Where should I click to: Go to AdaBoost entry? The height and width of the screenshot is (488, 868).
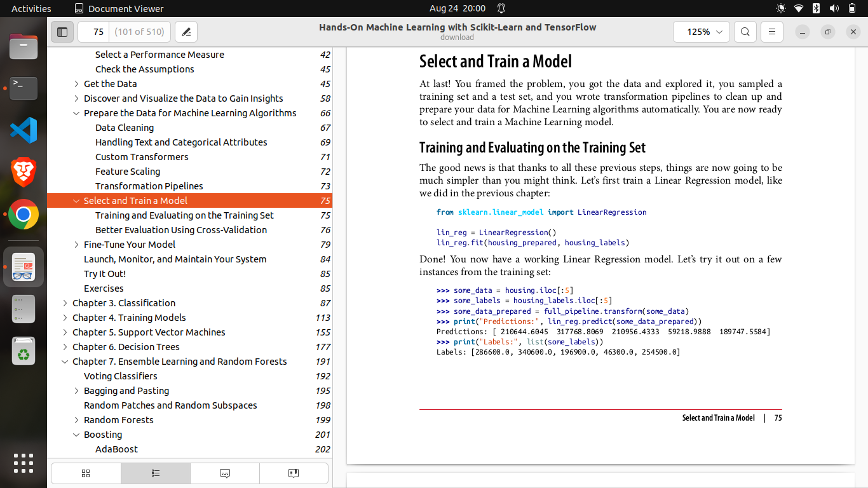[x=116, y=449]
